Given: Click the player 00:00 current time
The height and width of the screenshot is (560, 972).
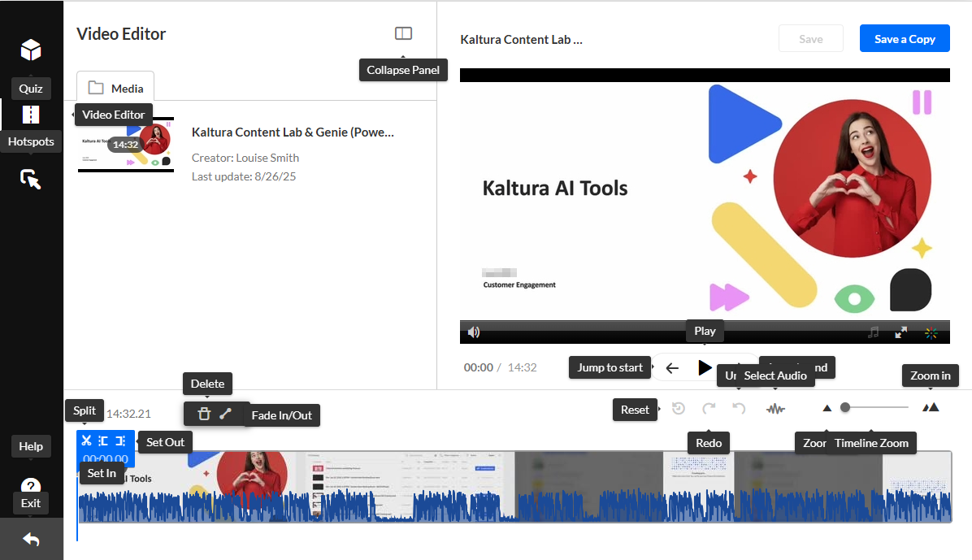Looking at the screenshot, I should coord(479,367).
